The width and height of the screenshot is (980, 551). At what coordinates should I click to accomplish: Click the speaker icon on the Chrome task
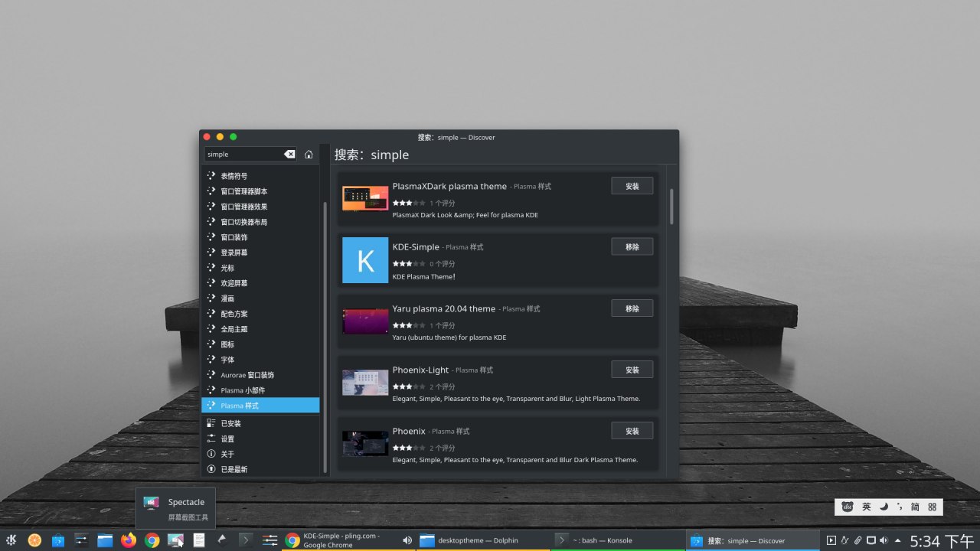click(407, 540)
